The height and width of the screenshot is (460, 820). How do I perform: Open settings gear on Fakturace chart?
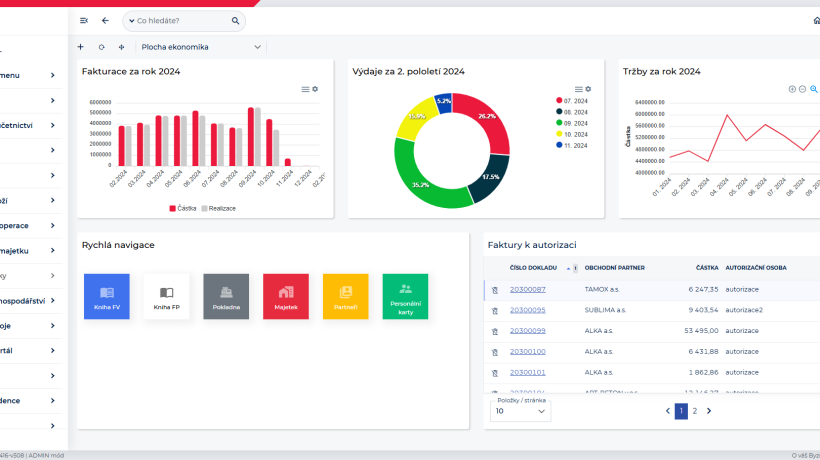click(x=315, y=89)
